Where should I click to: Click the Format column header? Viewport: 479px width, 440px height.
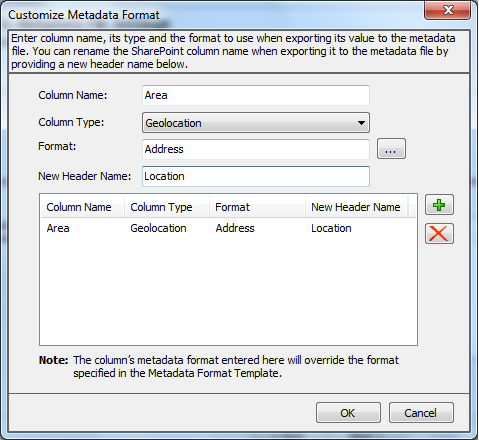pos(257,207)
